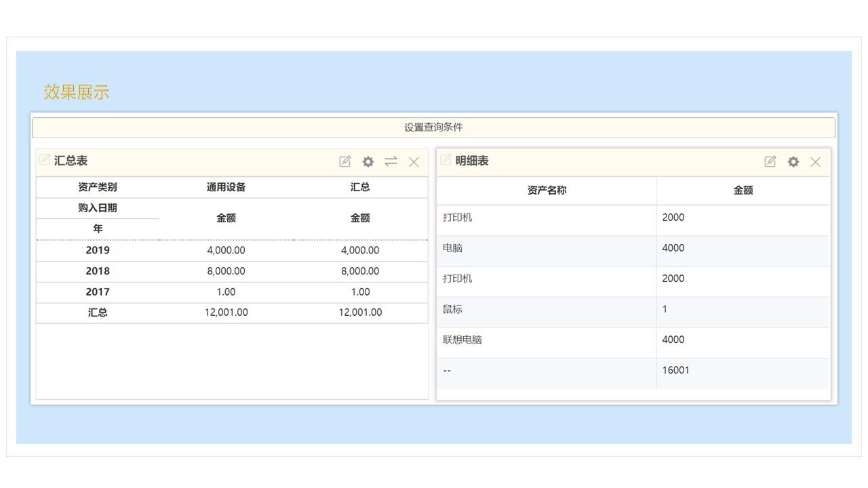Screen dimensions: 868x488
Task: Click the 汇总表 panel title
Action: point(71,161)
